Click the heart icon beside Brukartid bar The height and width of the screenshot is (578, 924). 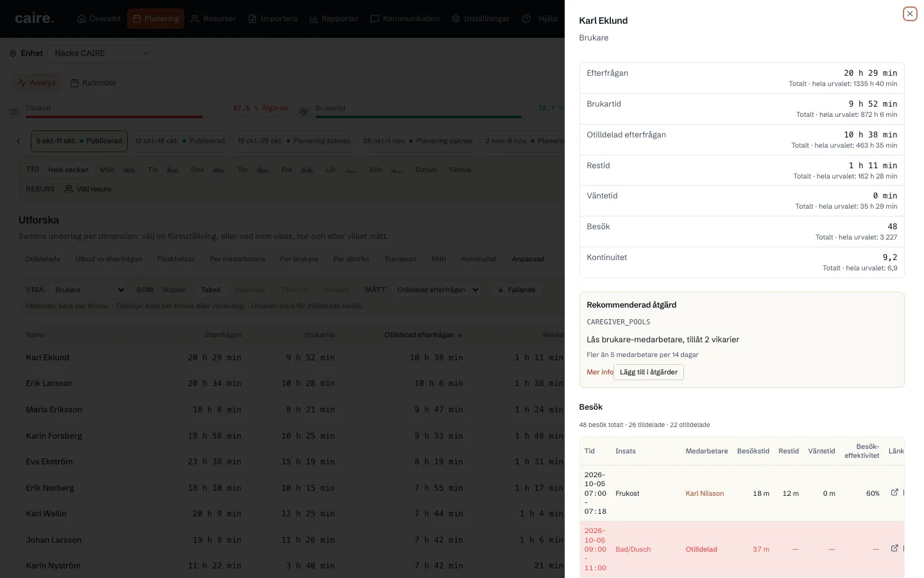[304, 112]
